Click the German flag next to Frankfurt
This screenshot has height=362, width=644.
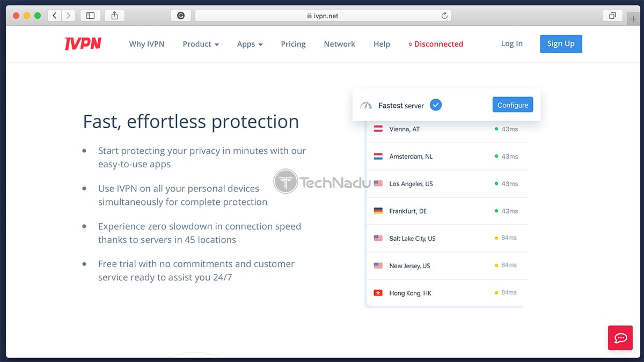tap(378, 211)
